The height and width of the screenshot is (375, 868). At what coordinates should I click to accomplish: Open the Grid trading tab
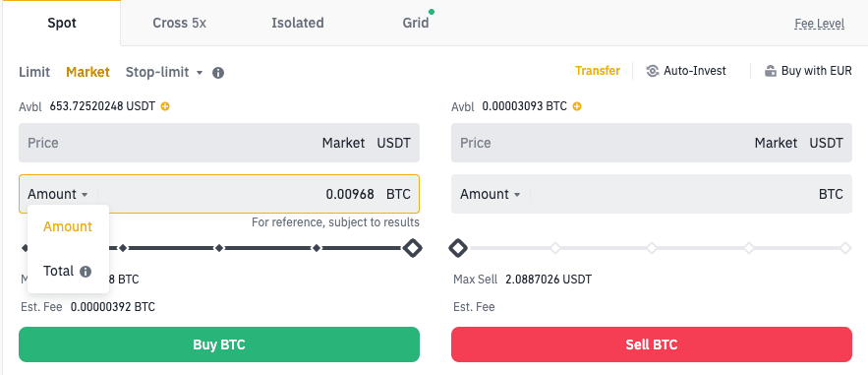416,24
